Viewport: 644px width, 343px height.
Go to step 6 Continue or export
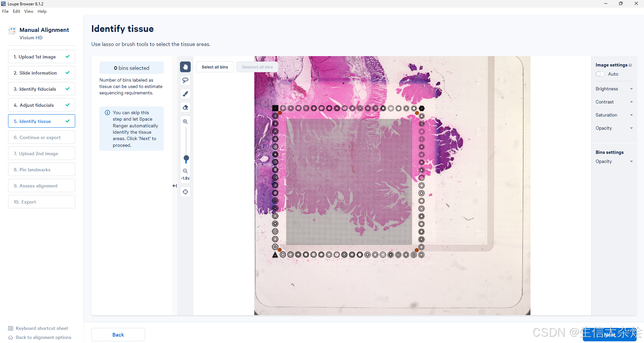click(42, 137)
